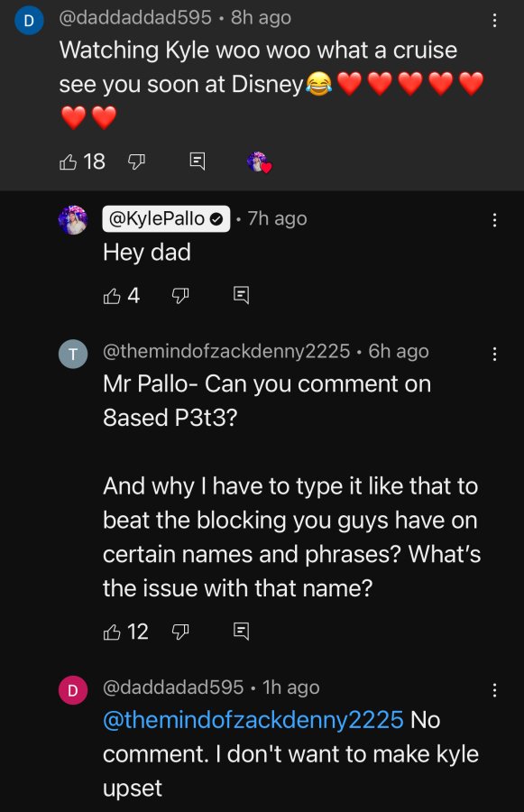Image resolution: width=524 pixels, height=812 pixels.
Task: Open the @KylePallo channel name badge
Action: pyautogui.click(x=166, y=219)
